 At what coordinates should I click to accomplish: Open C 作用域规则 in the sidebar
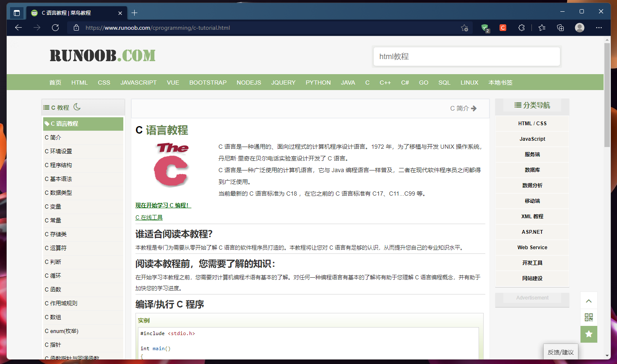83,303
